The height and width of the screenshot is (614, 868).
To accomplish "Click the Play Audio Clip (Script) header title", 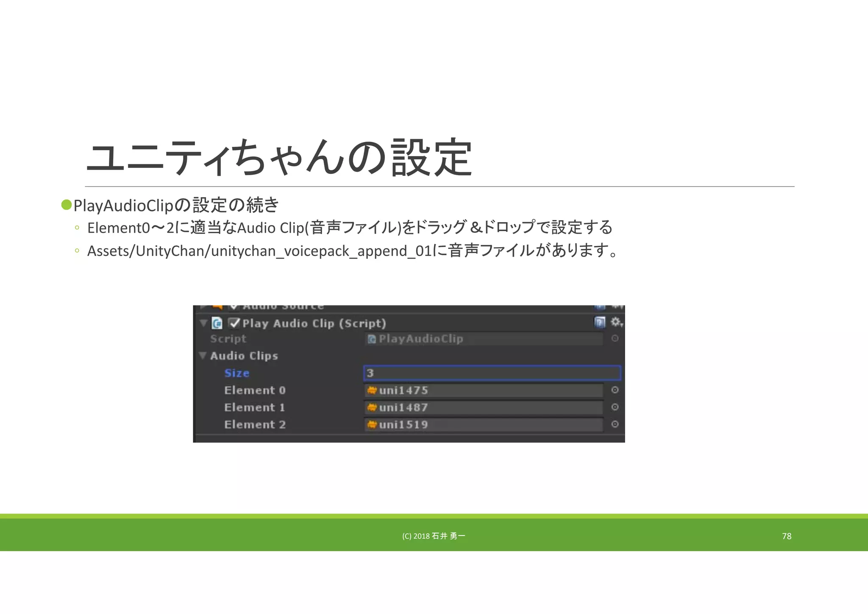I will (314, 323).
